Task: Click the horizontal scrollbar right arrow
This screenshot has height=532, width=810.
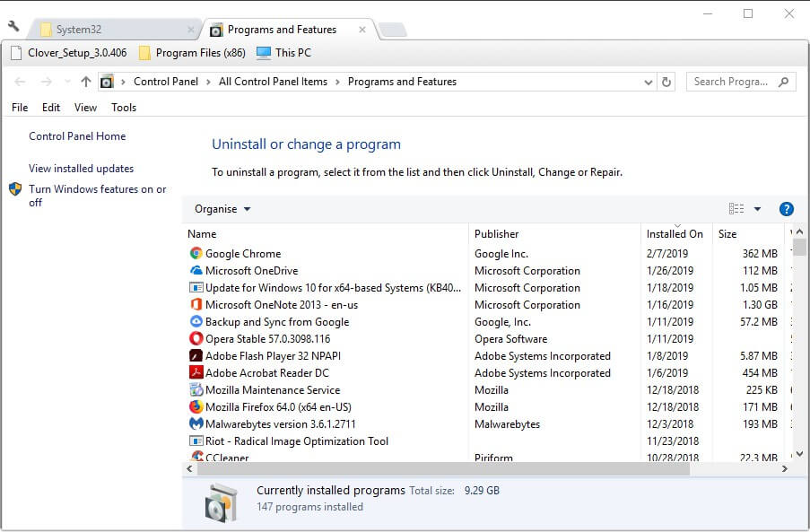Action: pyautogui.click(x=784, y=468)
